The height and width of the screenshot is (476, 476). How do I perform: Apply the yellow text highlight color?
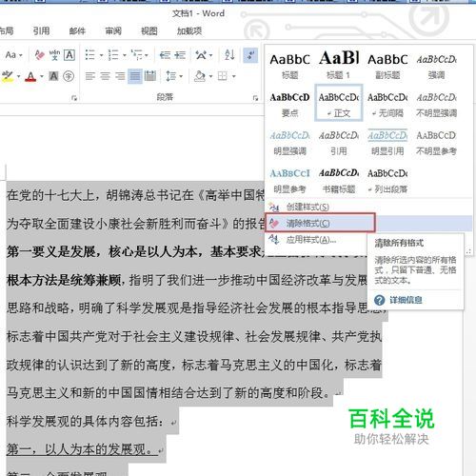8,76
